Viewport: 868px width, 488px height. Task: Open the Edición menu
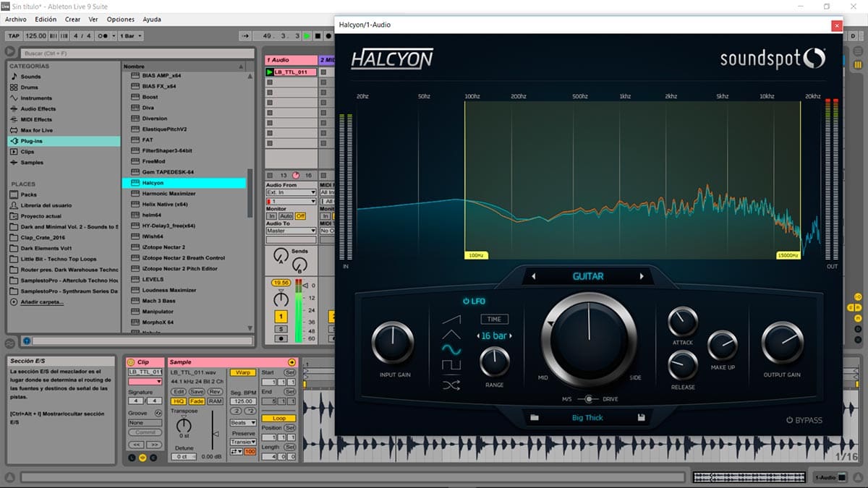tap(46, 19)
